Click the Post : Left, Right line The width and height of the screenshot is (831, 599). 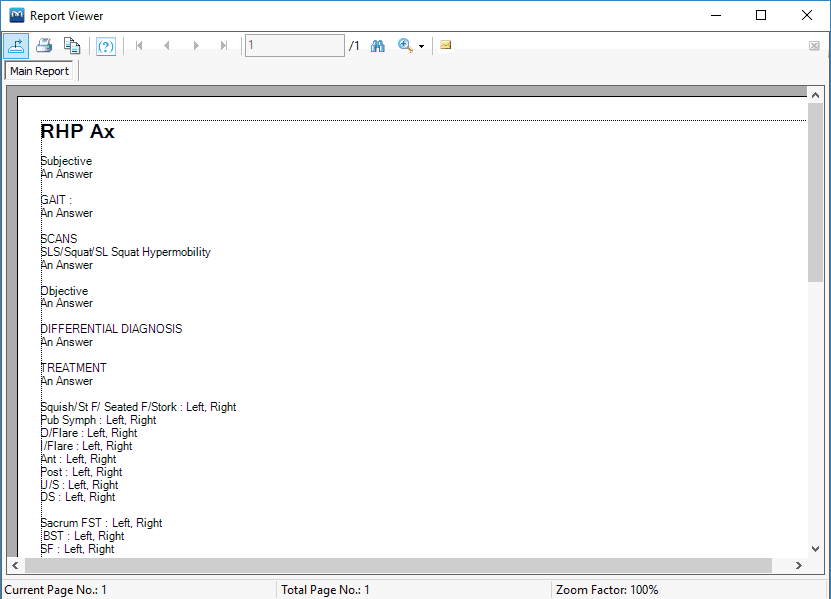click(82, 472)
